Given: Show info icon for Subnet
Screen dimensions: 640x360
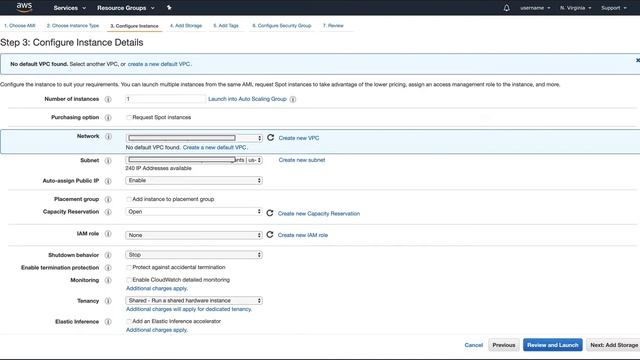Looking at the screenshot, I should tap(108, 160).
